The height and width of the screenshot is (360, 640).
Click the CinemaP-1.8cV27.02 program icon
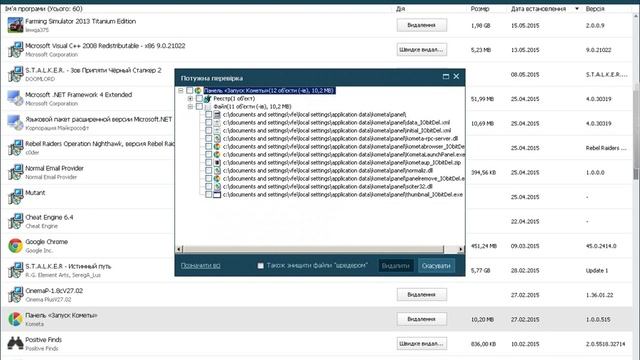15,294
